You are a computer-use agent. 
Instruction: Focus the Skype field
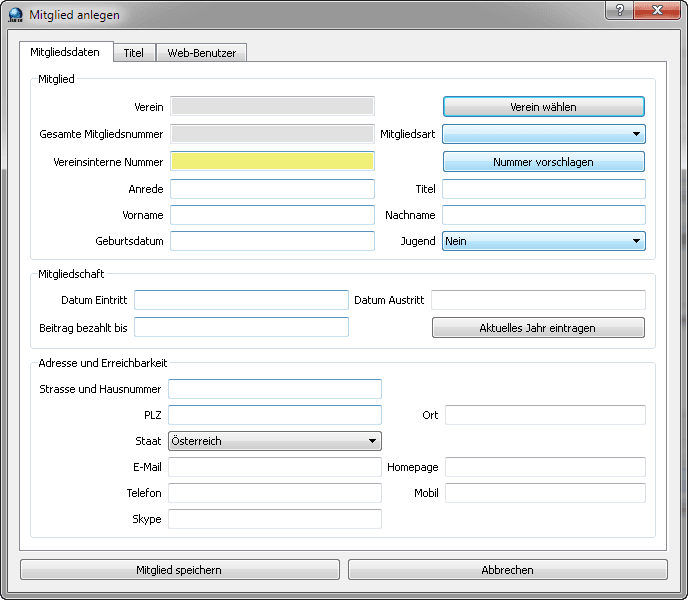click(275, 519)
